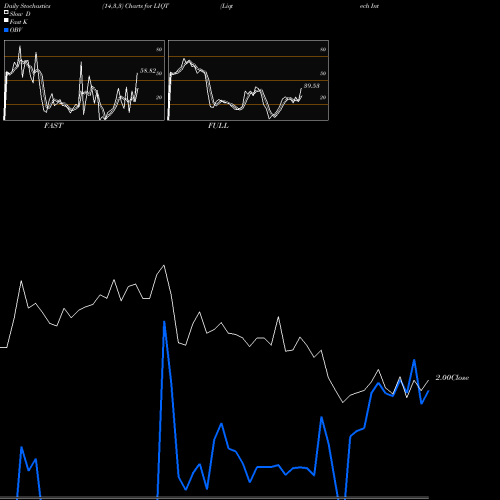Screen dimensions: 500x500
Task: Click the Daily Stochastics title text
Action: [x=27, y=6]
